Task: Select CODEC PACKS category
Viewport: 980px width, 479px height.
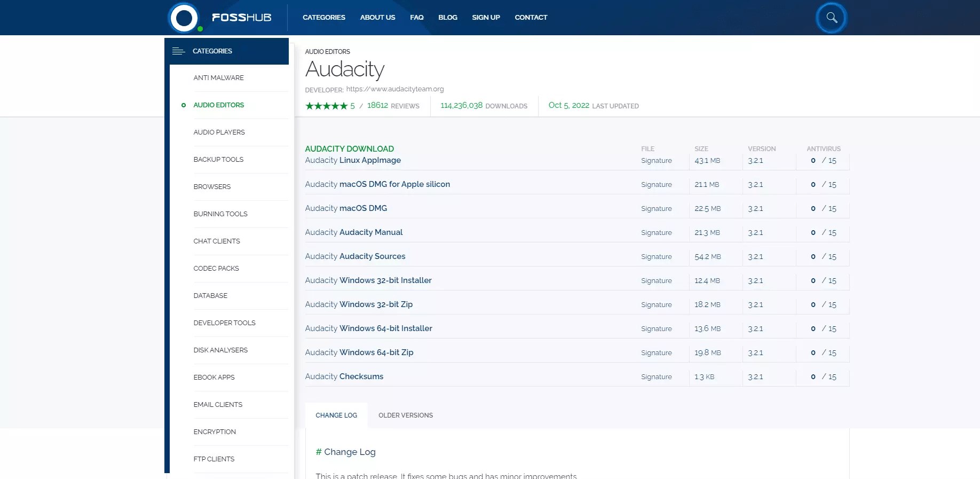Action: click(x=216, y=268)
